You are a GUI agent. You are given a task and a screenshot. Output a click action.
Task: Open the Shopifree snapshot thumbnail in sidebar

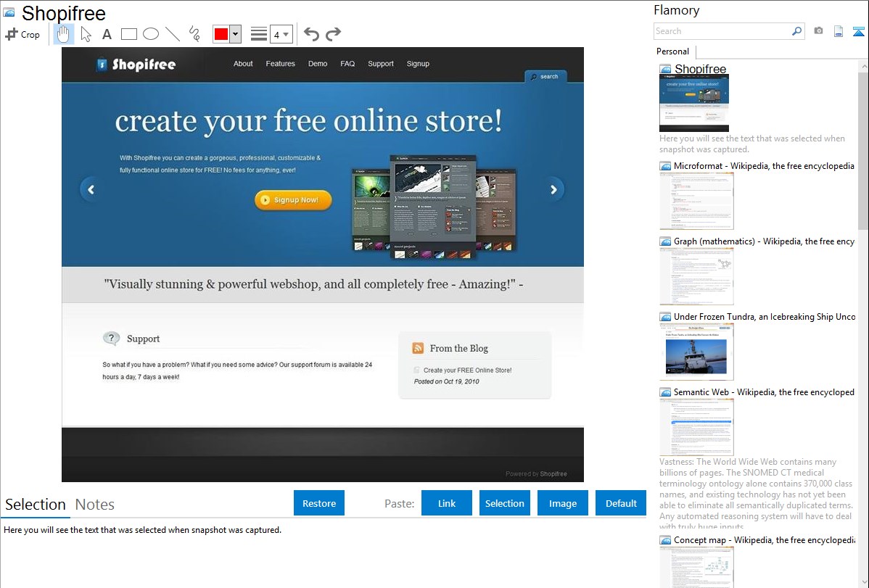pos(694,103)
